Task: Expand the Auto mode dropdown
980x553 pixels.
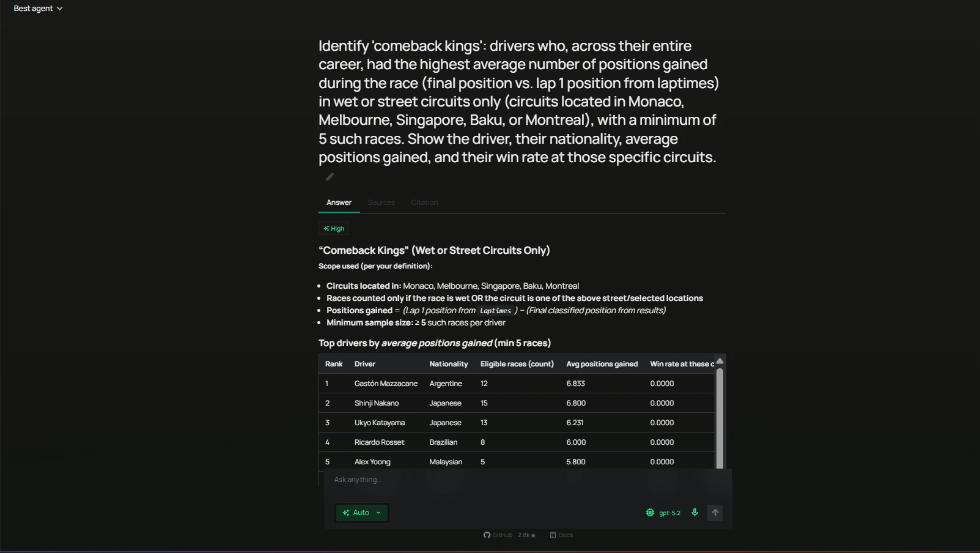Action: 362,513
